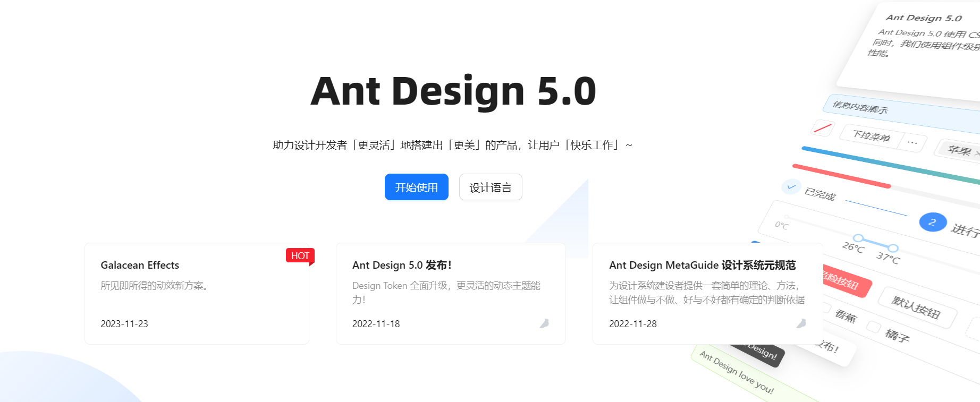Open the Ant Design MetaGuide card
Screen dimensions: 980x402
coord(708,294)
